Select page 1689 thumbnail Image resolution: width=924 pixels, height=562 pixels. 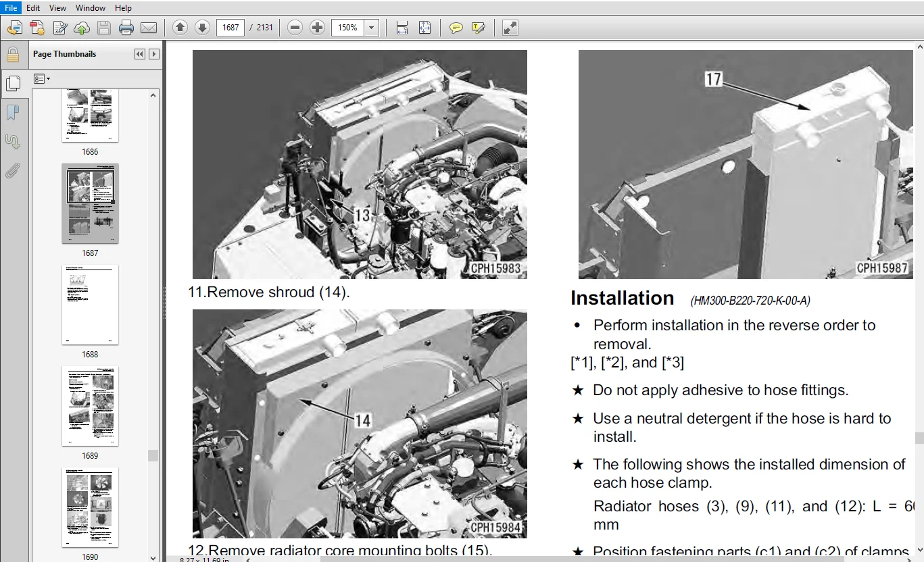click(x=90, y=406)
